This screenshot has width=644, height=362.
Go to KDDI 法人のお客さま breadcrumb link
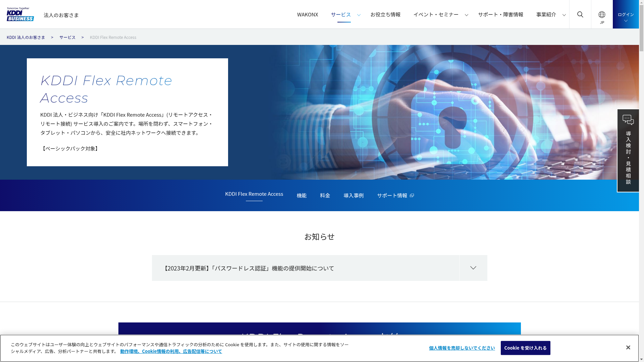(x=26, y=37)
